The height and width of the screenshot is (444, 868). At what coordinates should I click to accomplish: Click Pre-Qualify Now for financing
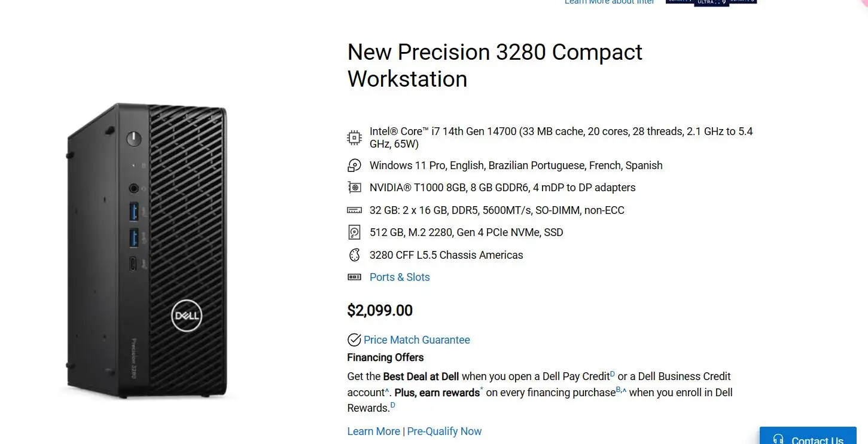coord(444,431)
